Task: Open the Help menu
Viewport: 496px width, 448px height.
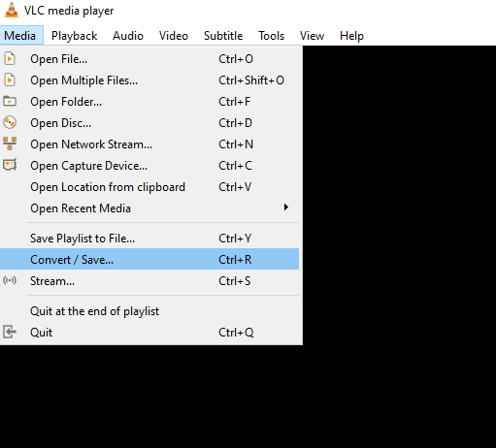Action: [x=351, y=36]
